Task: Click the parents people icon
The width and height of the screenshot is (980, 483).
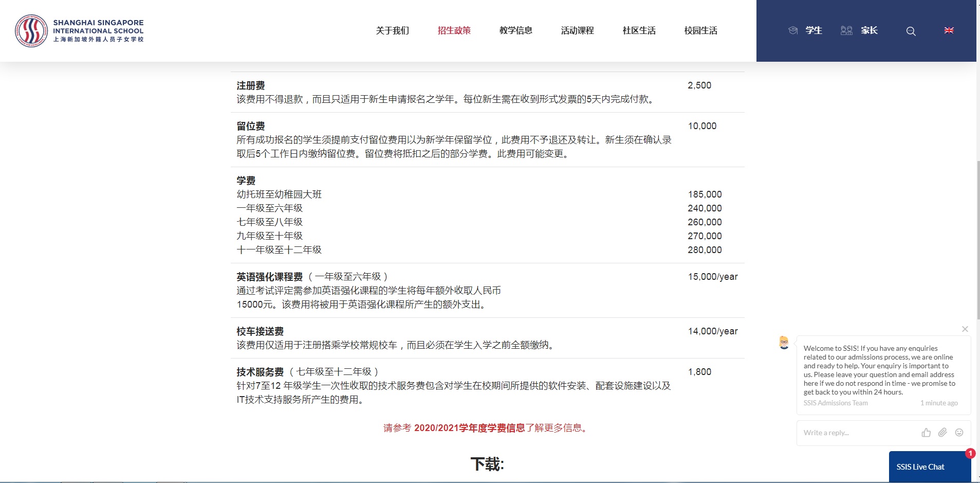Action: 846,31
